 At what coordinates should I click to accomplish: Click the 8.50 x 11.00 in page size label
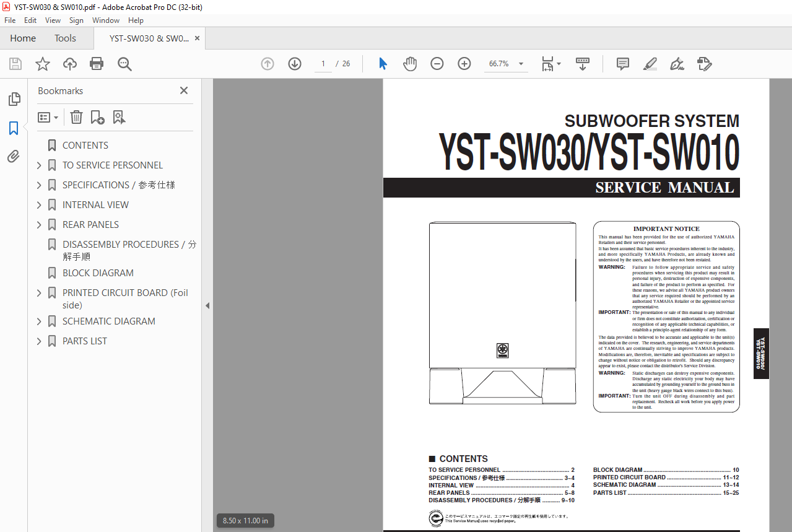pyautogui.click(x=246, y=521)
